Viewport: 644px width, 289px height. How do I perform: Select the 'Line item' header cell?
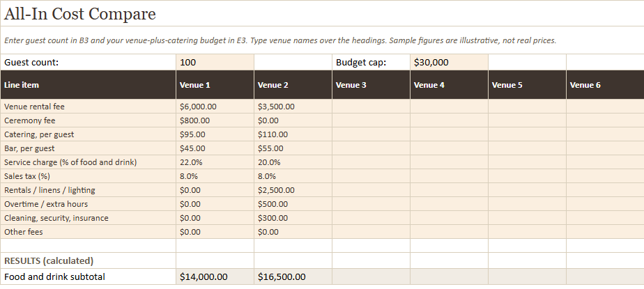[x=89, y=85]
